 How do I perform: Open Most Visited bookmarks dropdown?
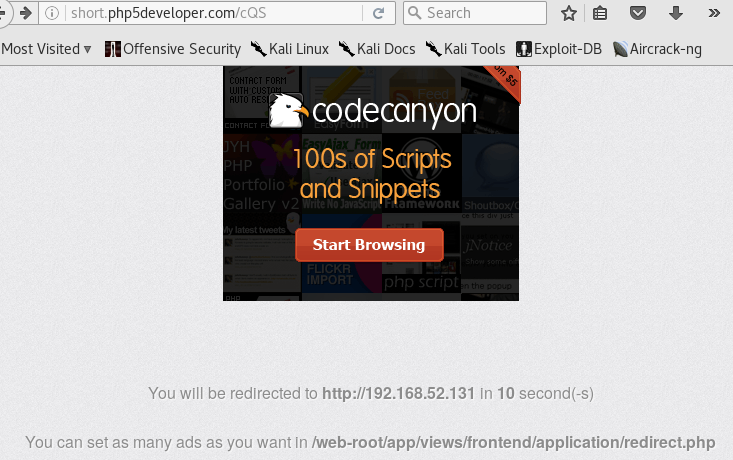pos(46,49)
